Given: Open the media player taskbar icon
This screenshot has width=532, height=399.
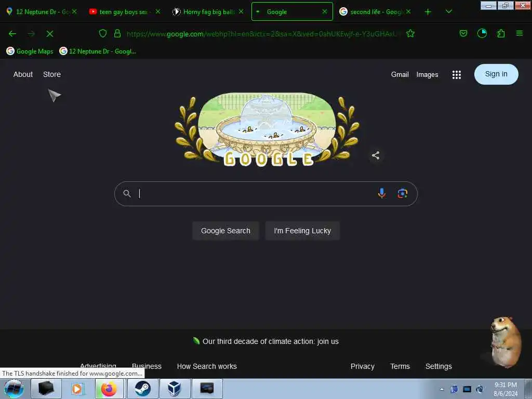Looking at the screenshot, I should (x=77, y=389).
